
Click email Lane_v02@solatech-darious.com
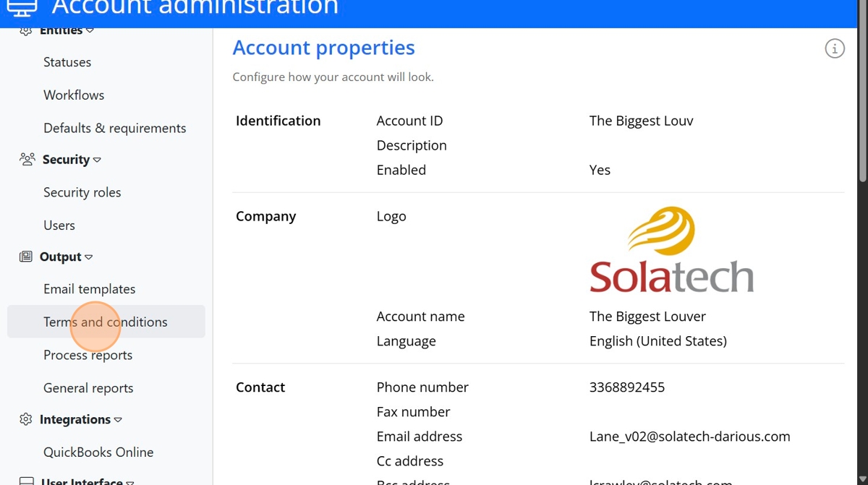point(690,437)
